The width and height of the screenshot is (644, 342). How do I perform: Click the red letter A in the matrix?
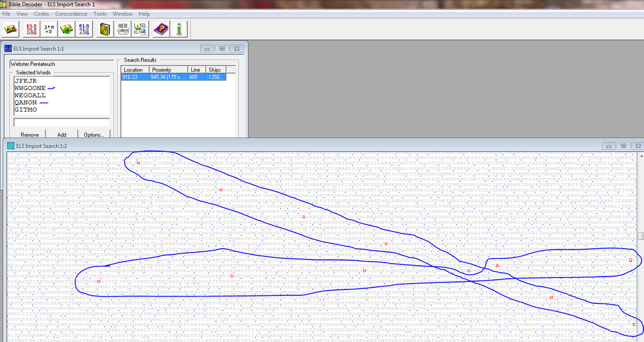(x=497, y=266)
